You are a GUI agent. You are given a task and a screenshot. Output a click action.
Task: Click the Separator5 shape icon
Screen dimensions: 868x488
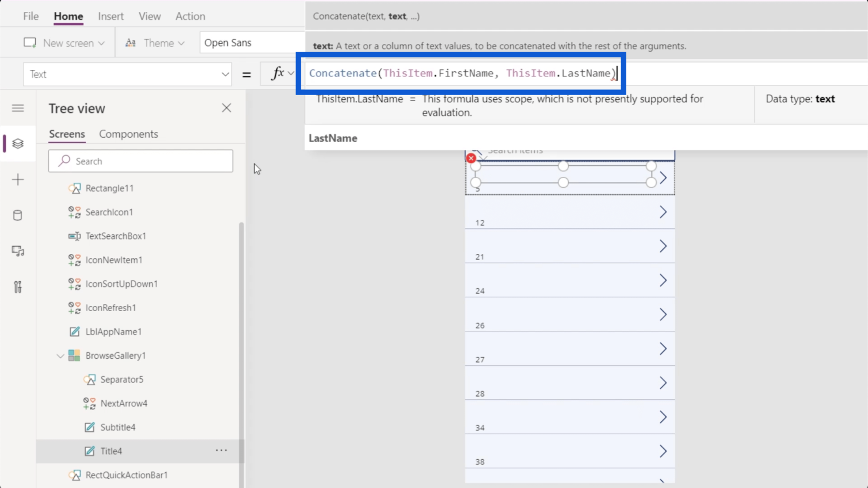point(89,379)
